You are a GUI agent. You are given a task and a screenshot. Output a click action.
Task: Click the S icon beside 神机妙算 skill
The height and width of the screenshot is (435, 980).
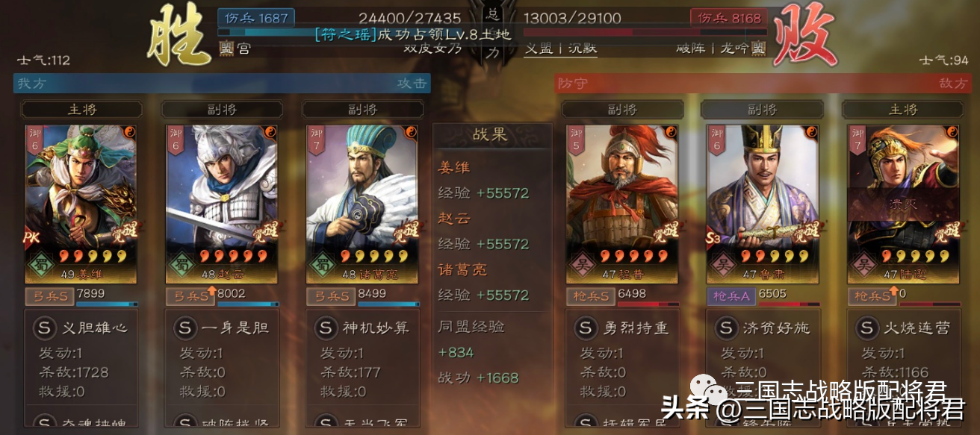(x=325, y=327)
